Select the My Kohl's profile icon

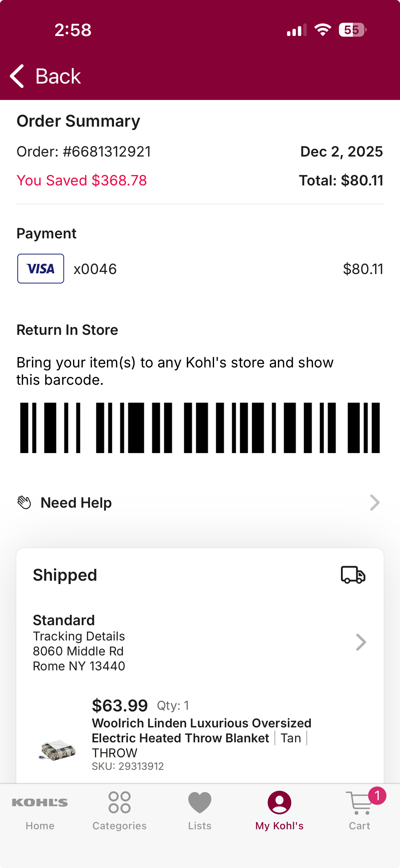(x=280, y=802)
